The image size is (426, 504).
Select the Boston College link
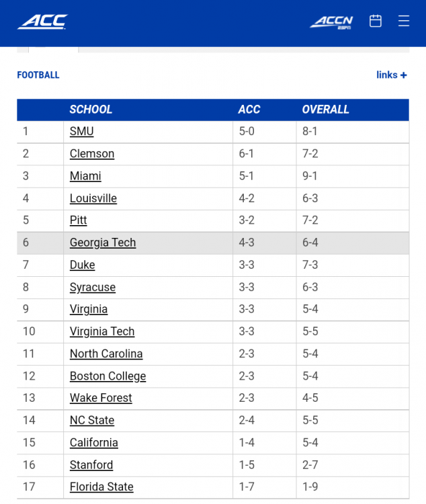[x=108, y=376]
